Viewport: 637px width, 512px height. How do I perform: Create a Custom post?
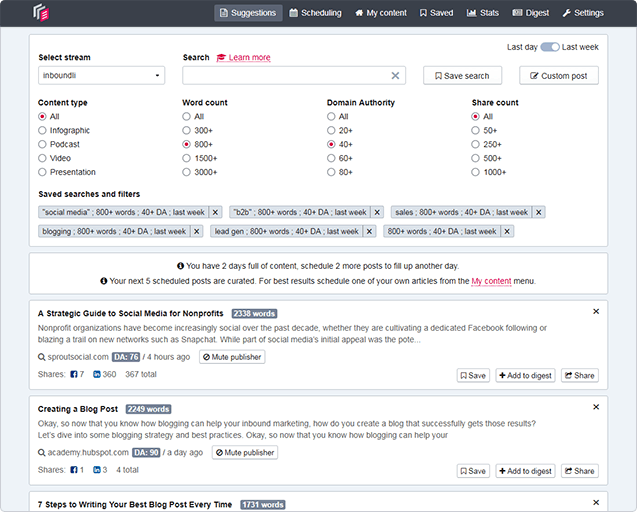click(x=559, y=76)
